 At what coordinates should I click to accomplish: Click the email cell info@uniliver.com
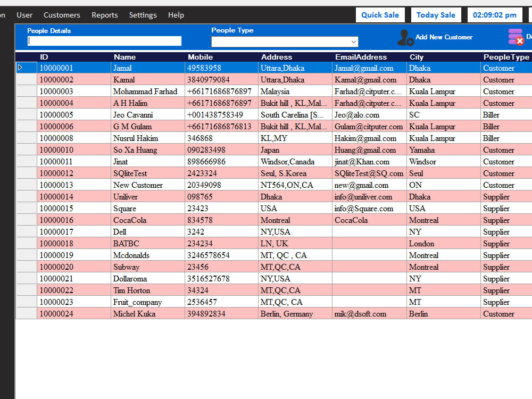(370, 196)
